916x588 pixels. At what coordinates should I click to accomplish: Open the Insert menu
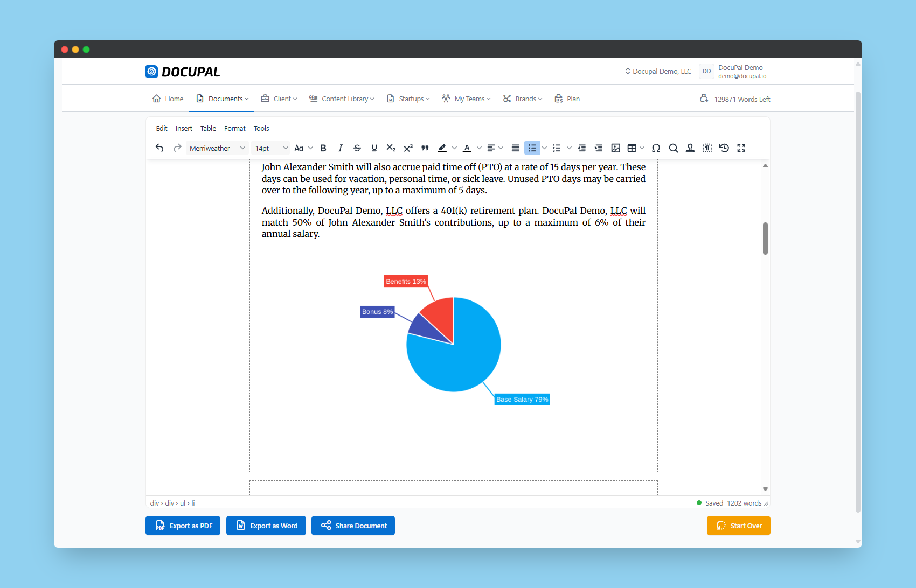pos(184,129)
